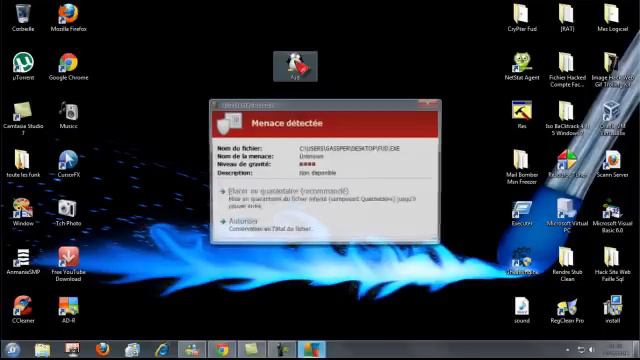
Task: Open the uTorrent desktop shortcut
Action: 23,66
